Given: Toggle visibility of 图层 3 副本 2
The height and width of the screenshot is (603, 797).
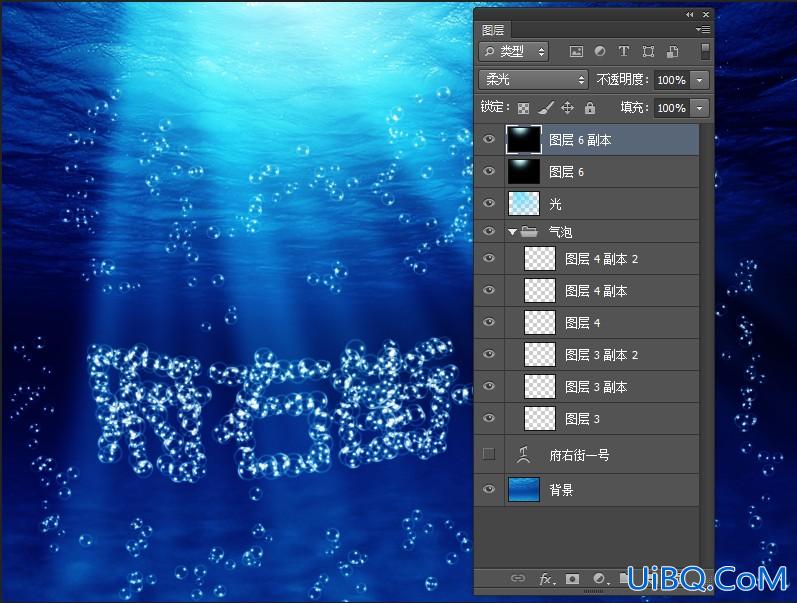Looking at the screenshot, I should tap(489, 354).
